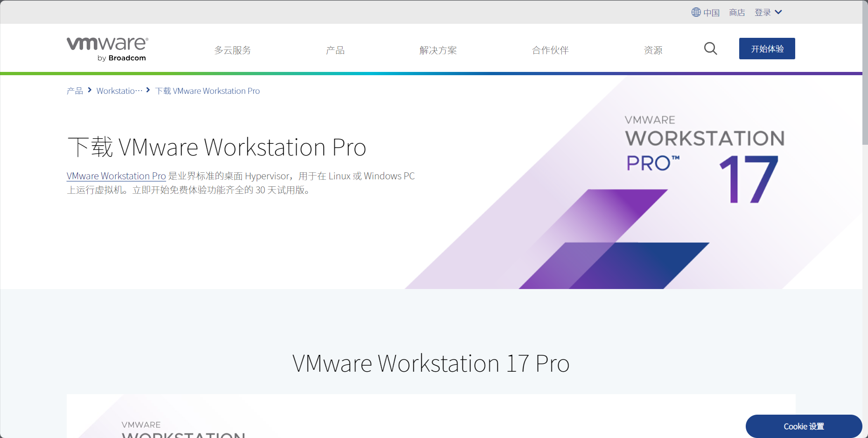Go to 产品 breadcrumb link
The height and width of the screenshot is (438, 868).
point(75,91)
